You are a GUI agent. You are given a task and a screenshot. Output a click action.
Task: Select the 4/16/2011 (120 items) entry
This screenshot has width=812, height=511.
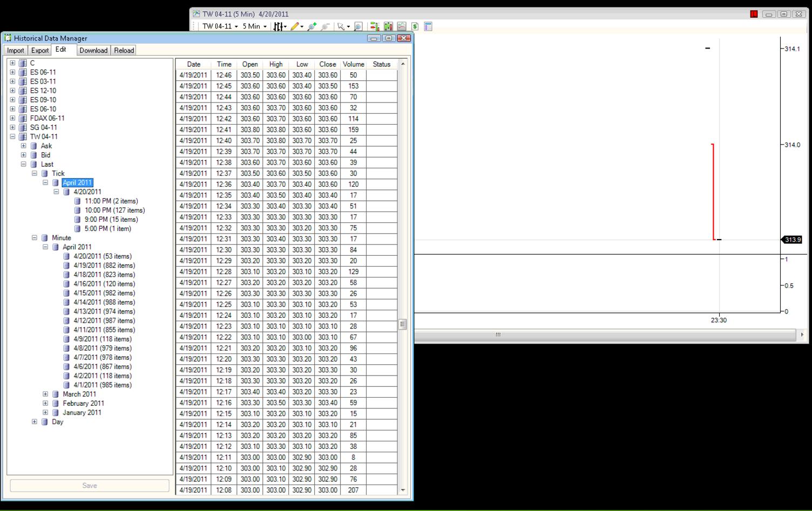coord(104,283)
